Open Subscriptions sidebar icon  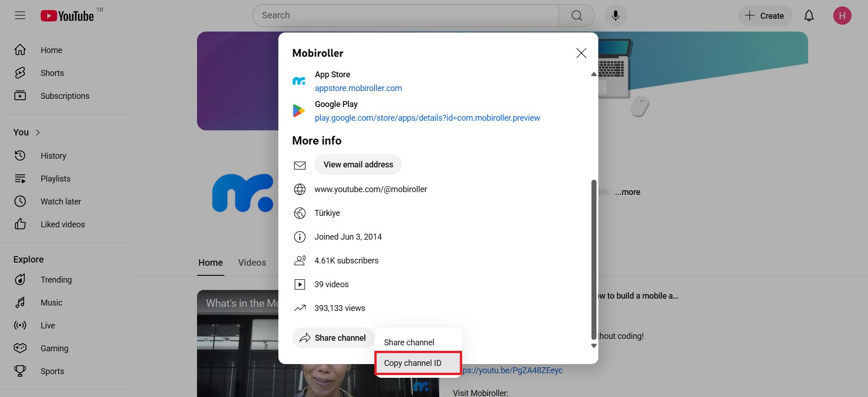20,96
